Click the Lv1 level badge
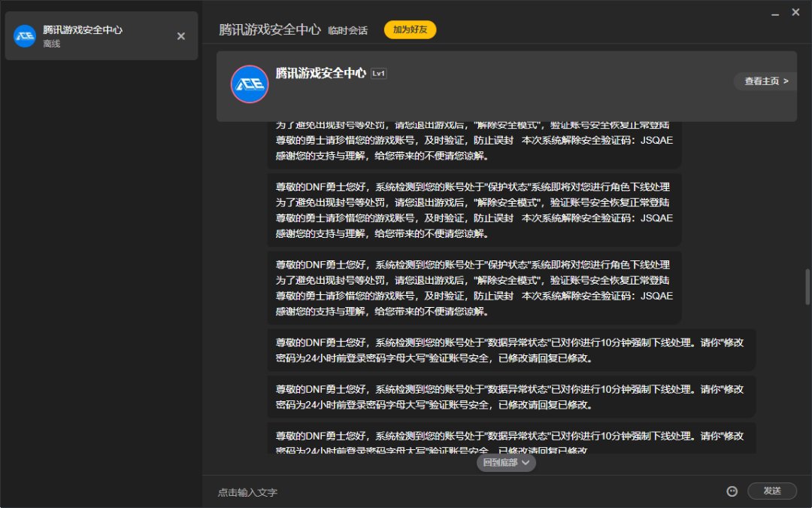This screenshot has height=508, width=812. 378,74
